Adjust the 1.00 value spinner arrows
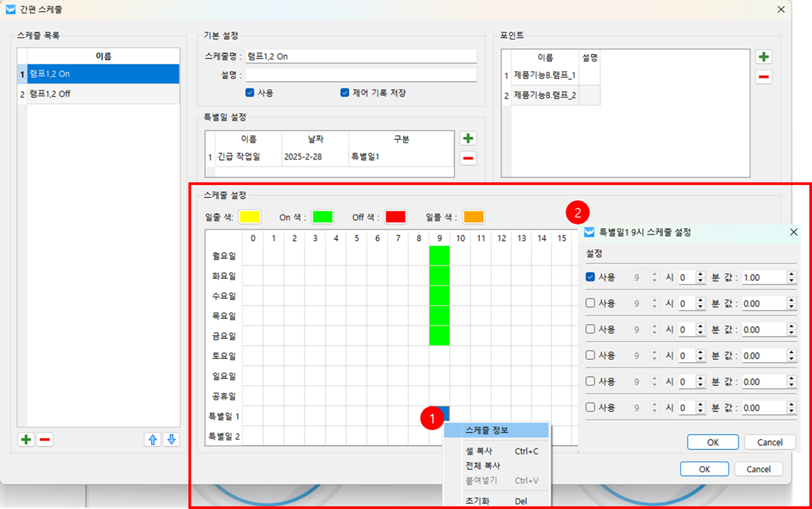The height and width of the screenshot is (509, 812). click(792, 277)
